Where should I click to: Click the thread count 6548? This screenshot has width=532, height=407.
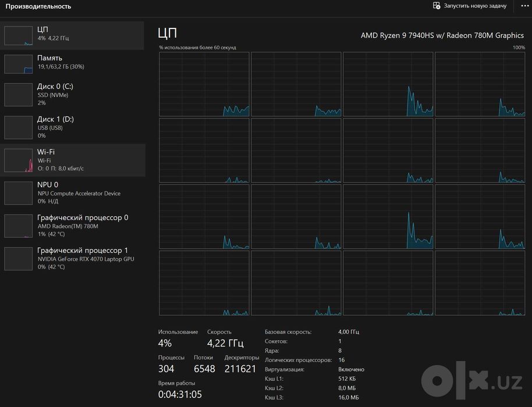[x=204, y=369]
